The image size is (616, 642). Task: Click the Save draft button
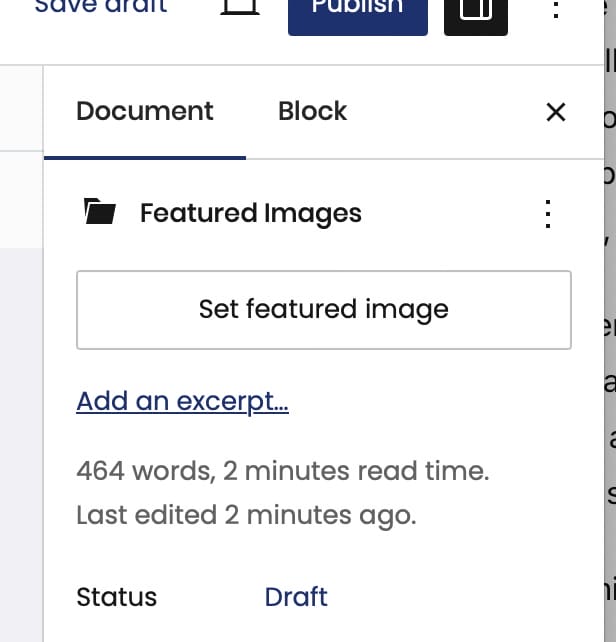point(101,7)
